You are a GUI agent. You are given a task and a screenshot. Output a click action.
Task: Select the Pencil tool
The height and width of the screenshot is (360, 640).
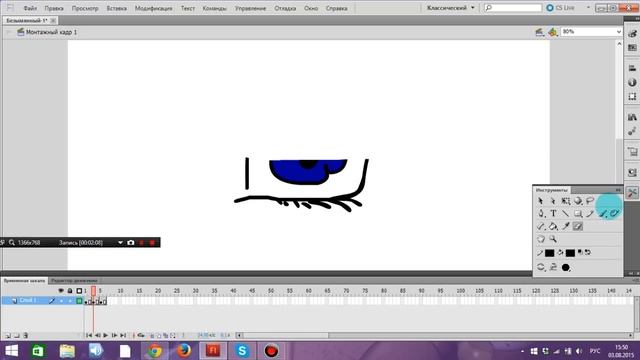click(590, 213)
